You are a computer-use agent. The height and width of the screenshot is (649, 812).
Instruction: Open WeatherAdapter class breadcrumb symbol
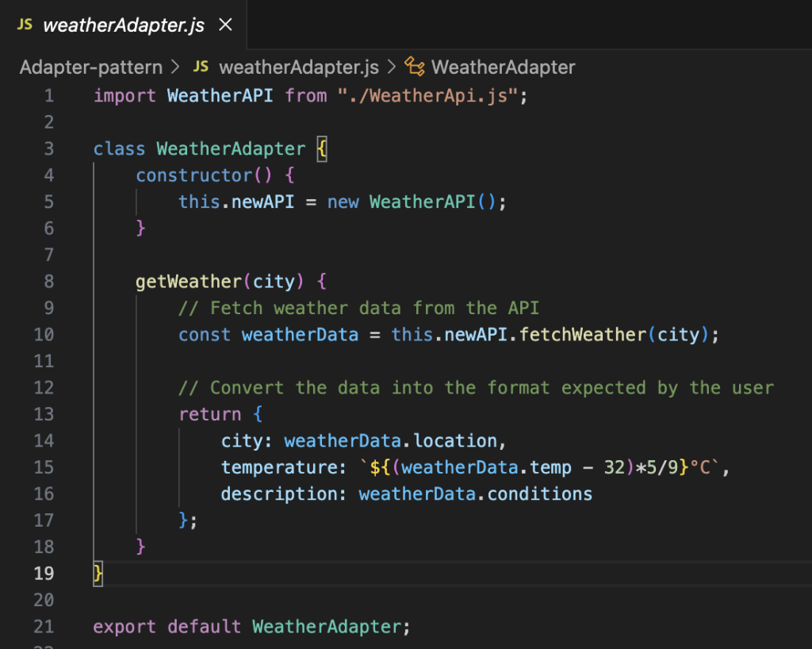click(x=503, y=67)
